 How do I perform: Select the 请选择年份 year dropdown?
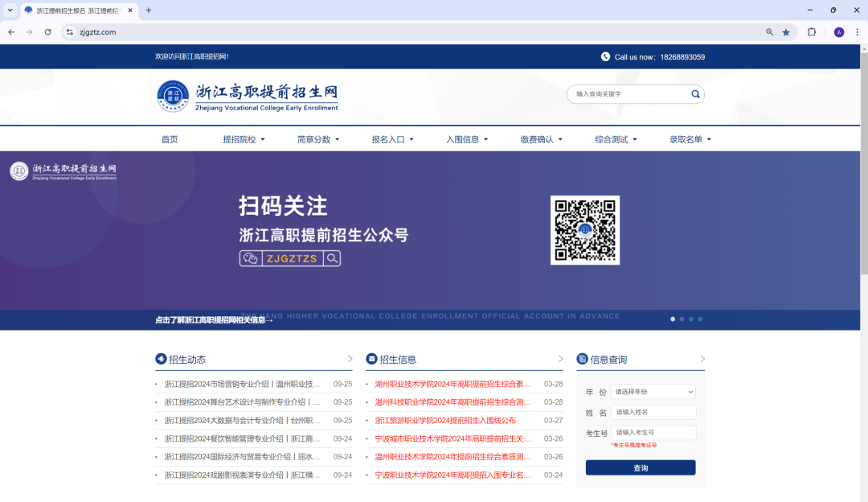click(653, 392)
